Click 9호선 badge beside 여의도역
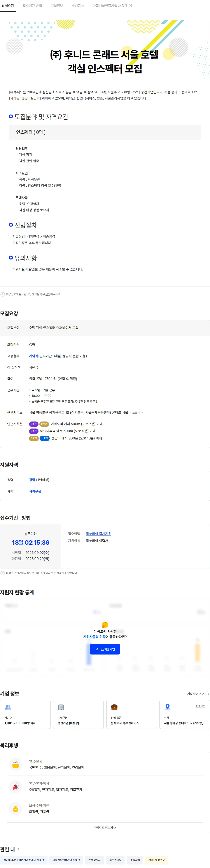210x868 pixels. [44, 424]
